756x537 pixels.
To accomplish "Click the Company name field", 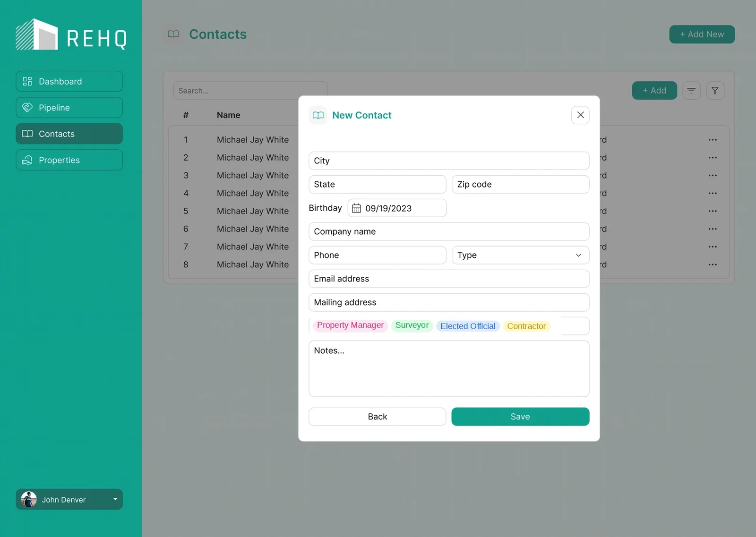I will coord(449,231).
